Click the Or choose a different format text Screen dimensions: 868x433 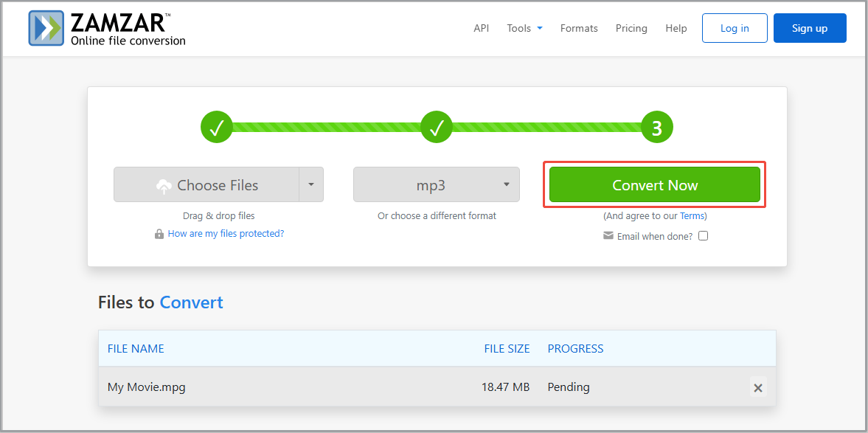[x=437, y=216]
